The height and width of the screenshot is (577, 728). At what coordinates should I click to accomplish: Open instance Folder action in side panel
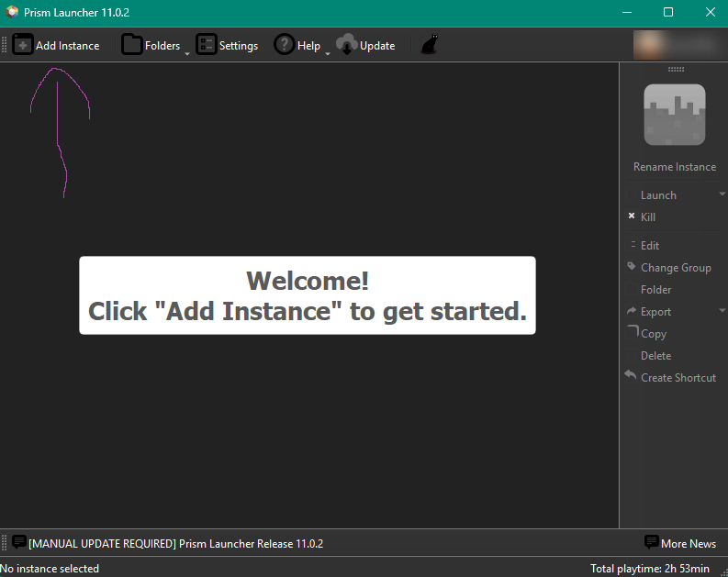[x=656, y=290]
